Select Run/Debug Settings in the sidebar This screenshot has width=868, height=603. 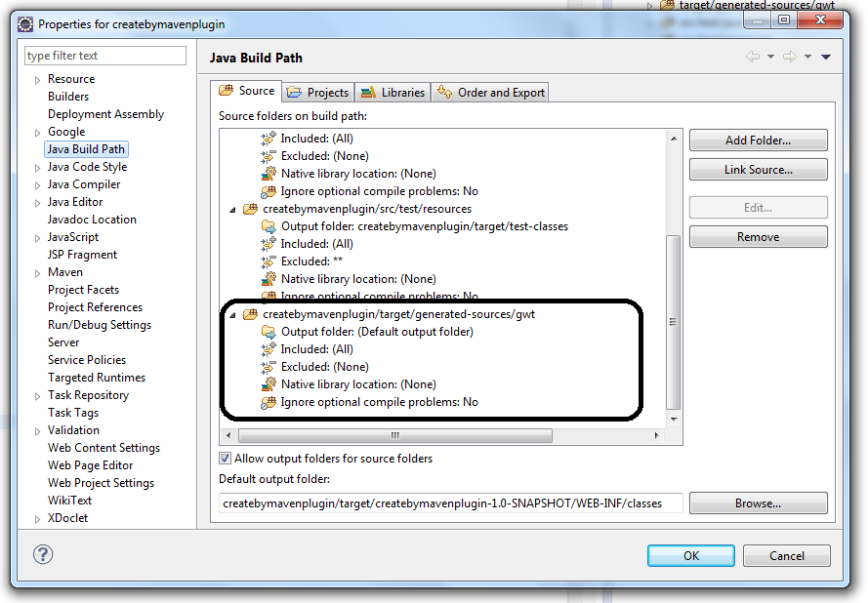tap(99, 325)
